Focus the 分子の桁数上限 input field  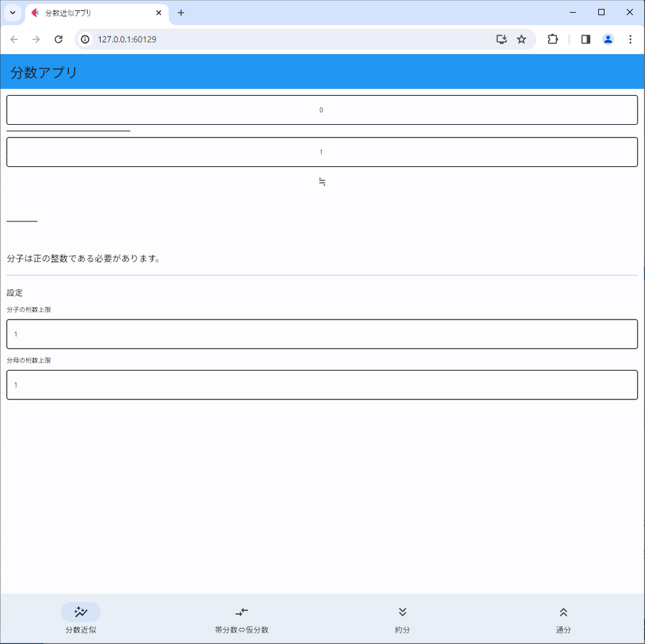coord(322,334)
